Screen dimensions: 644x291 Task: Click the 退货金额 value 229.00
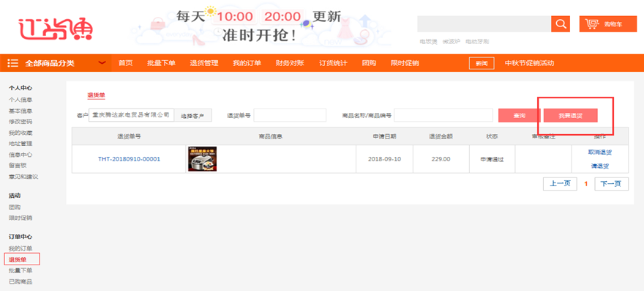coord(441,159)
